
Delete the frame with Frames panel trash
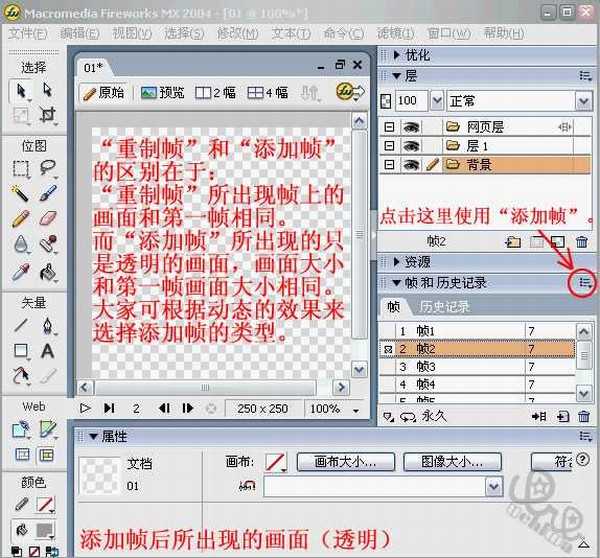(x=584, y=416)
